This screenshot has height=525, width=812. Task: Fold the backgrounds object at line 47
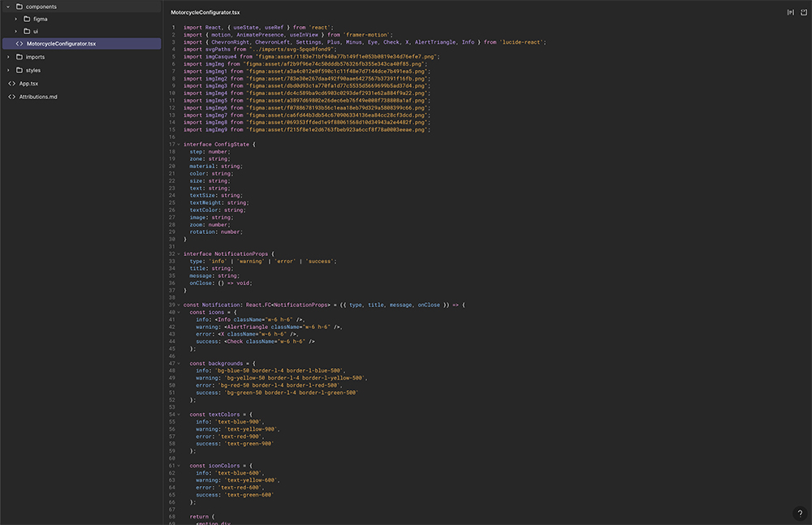click(179, 363)
